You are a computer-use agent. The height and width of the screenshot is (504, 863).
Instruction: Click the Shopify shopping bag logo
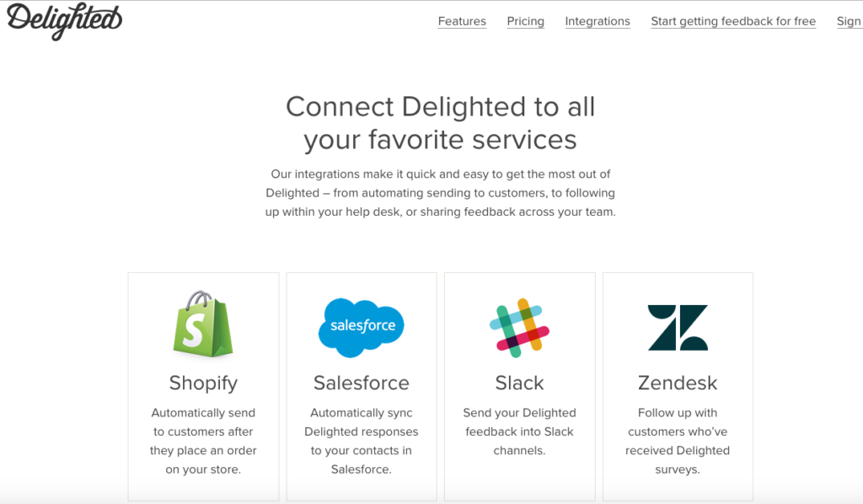point(203,324)
